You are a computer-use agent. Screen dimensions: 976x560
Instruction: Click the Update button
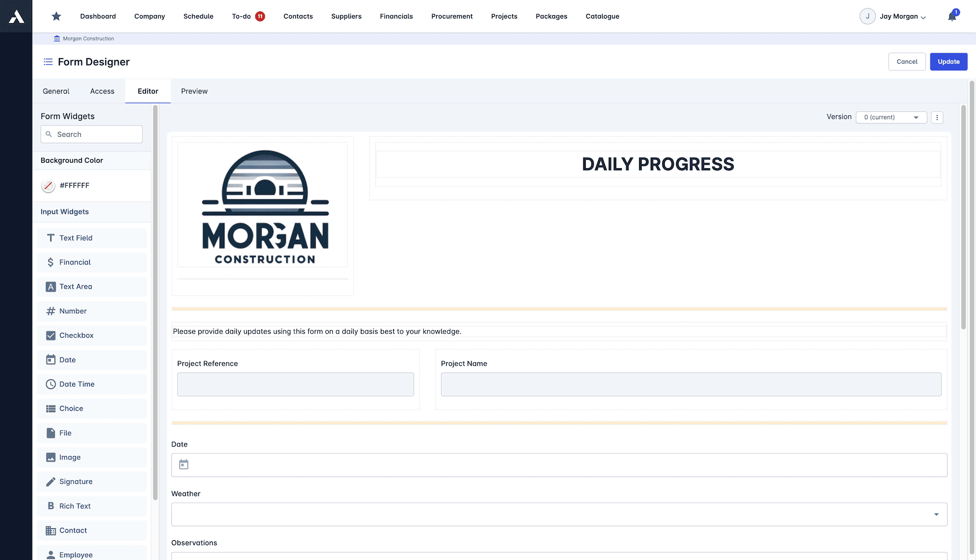click(x=948, y=62)
